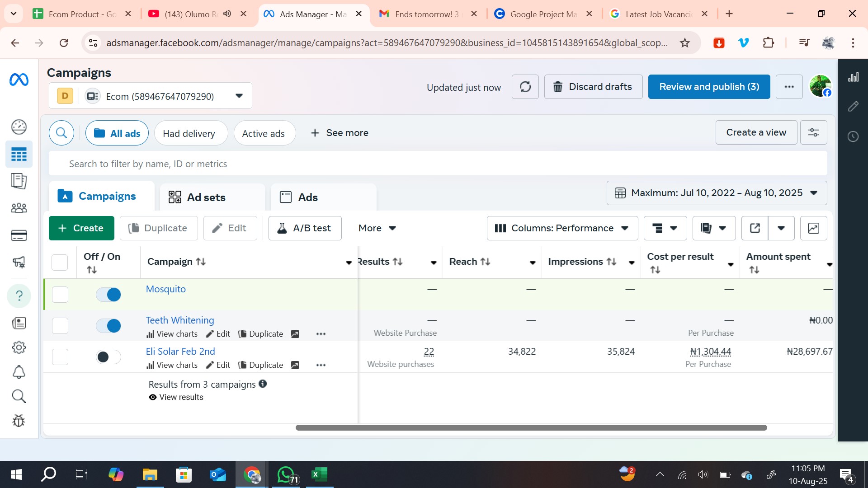
Task: Open Meta logo home menu
Action: click(19, 80)
